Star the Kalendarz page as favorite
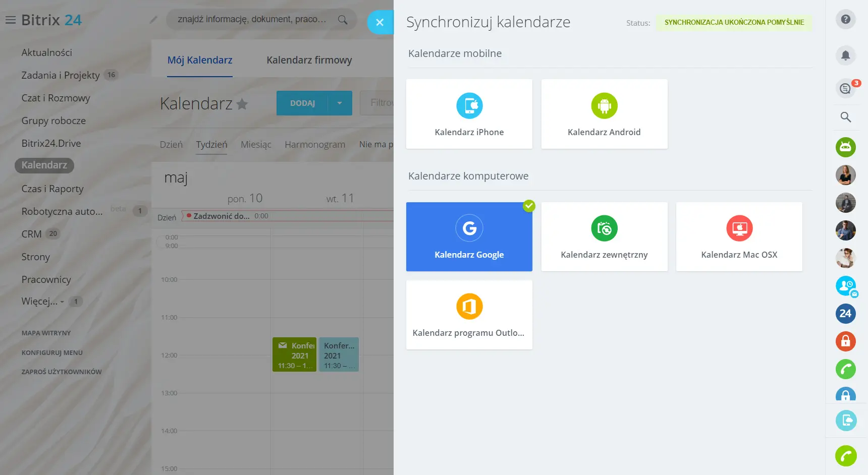868x475 pixels. point(242,104)
